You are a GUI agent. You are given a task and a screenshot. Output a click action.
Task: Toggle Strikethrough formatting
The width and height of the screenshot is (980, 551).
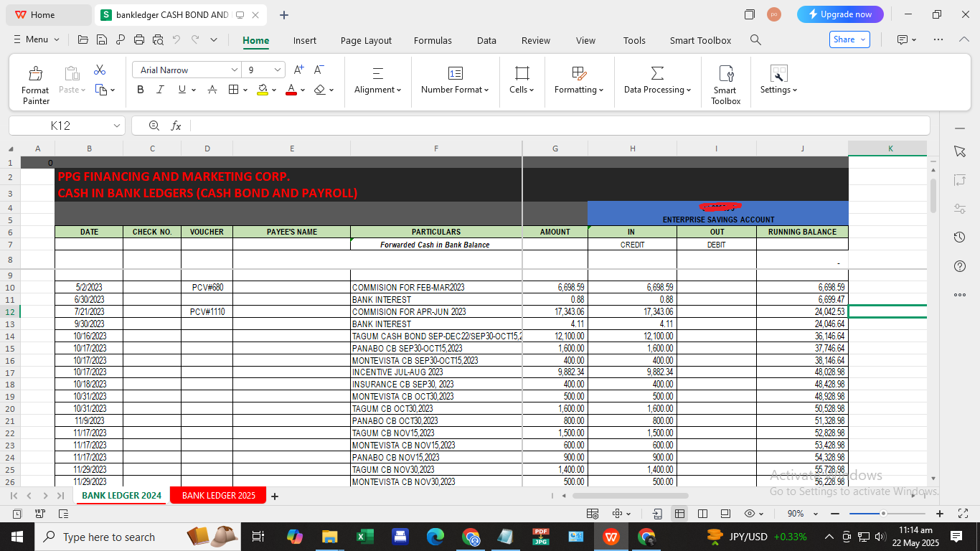212,90
